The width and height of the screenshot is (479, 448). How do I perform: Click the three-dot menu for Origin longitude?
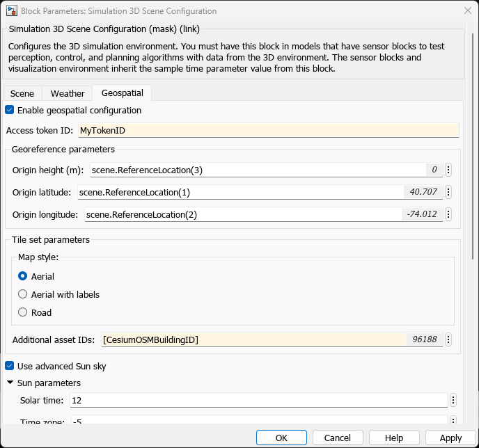(x=448, y=214)
